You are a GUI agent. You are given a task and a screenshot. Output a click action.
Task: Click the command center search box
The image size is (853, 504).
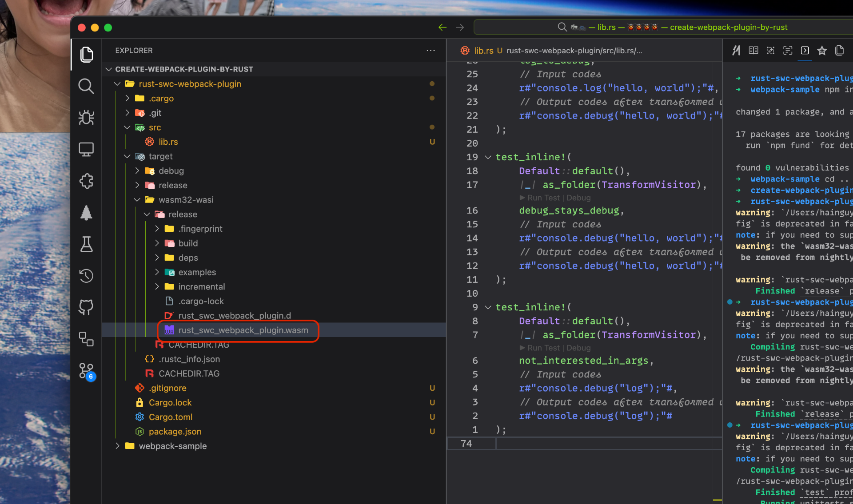click(663, 27)
